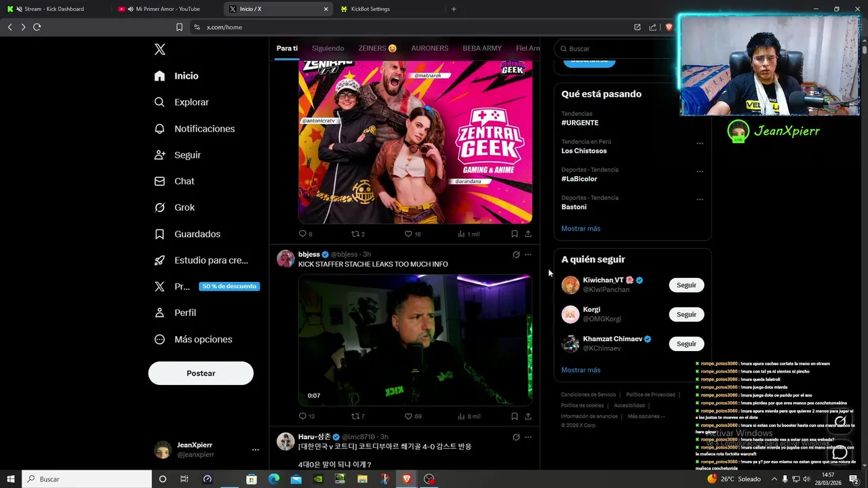Click the X logo in sidebar
This screenshot has height=488, width=868.
[160, 49]
